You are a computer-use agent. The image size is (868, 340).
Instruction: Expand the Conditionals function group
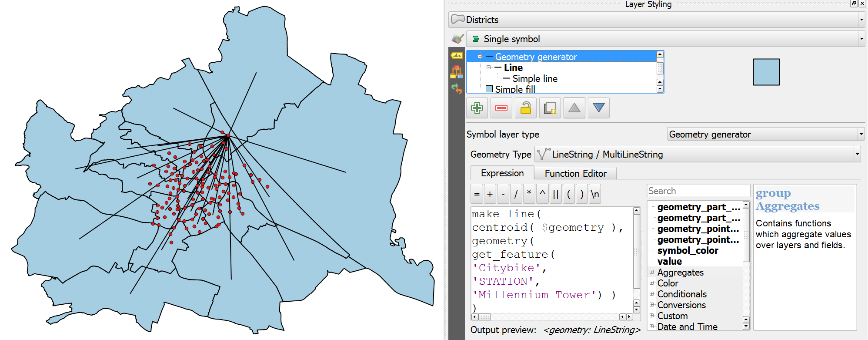click(x=652, y=294)
